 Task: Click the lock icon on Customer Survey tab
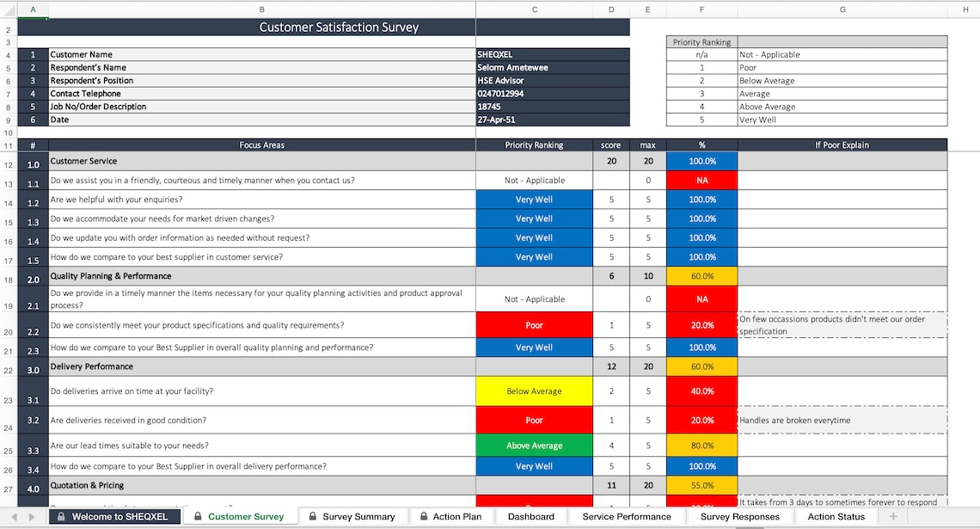click(x=196, y=517)
